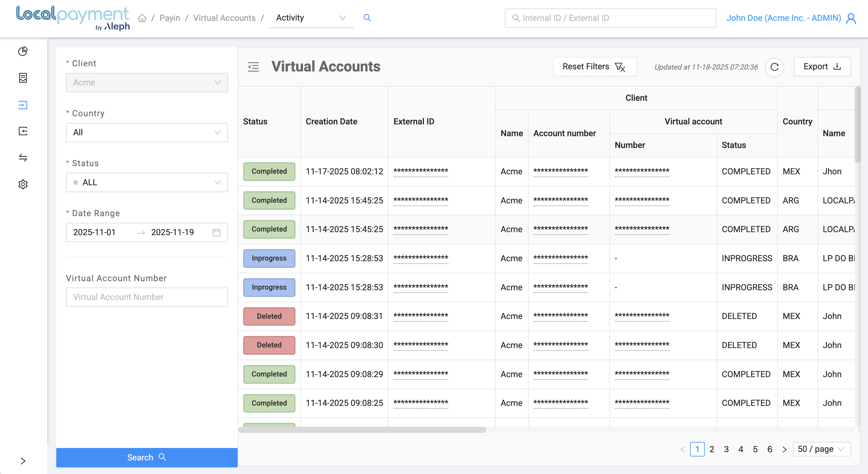Click the refresh table icon
Screen dimensions: 868x474
774,67
